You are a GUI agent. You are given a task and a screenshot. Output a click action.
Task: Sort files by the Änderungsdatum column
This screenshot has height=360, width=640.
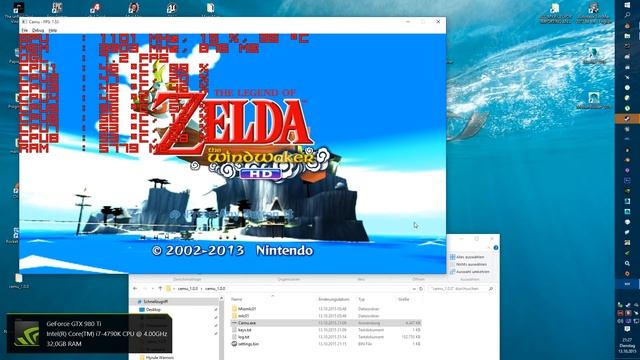click(334, 299)
